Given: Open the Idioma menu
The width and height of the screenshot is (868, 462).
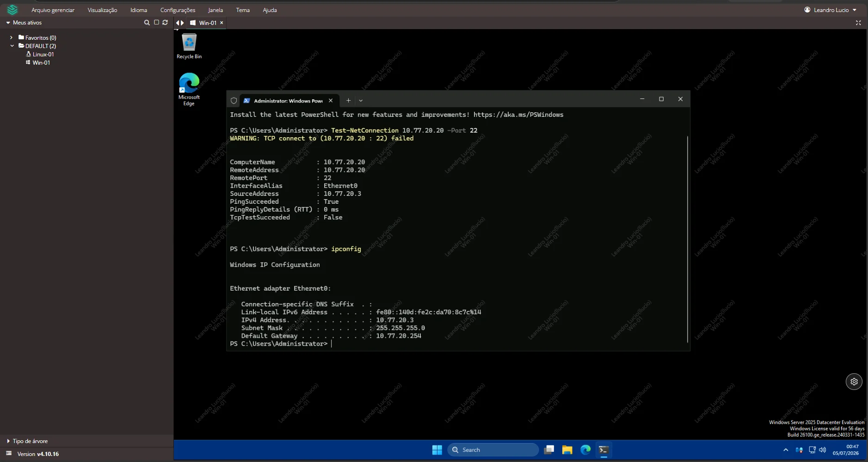Looking at the screenshot, I should click(x=139, y=10).
